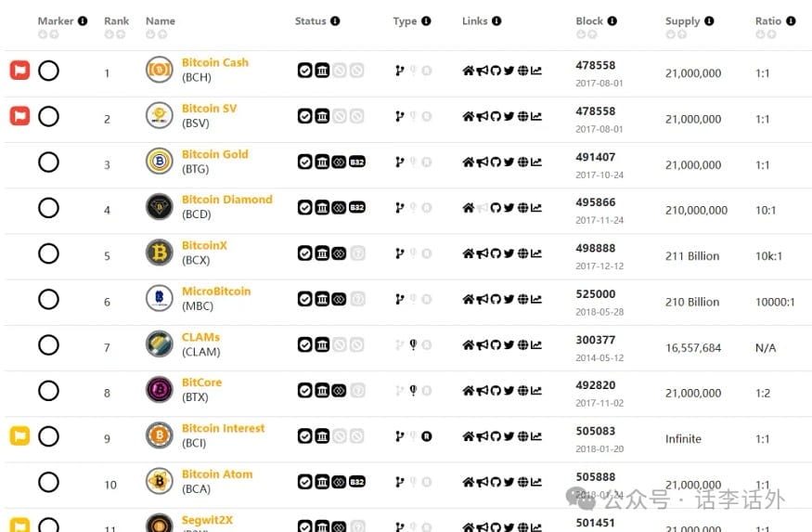
Task: Click the yellow flag marker for Bitcoin Interest
Action: click(x=19, y=435)
